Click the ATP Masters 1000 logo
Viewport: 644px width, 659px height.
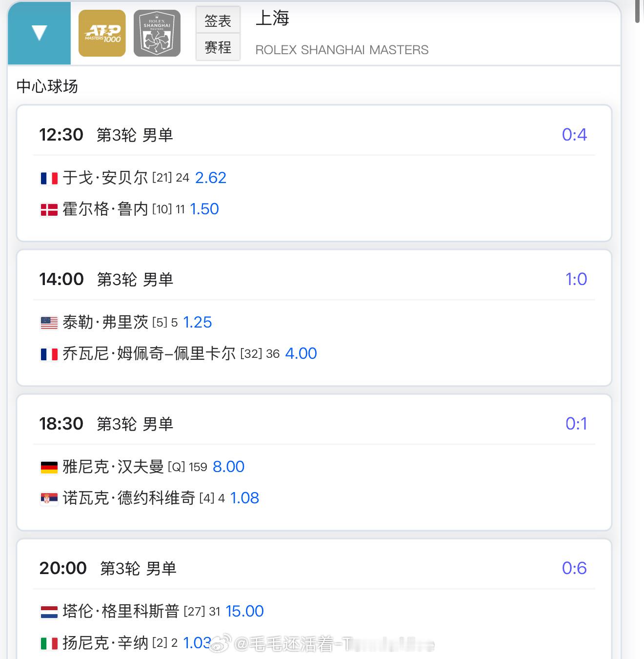(x=102, y=33)
